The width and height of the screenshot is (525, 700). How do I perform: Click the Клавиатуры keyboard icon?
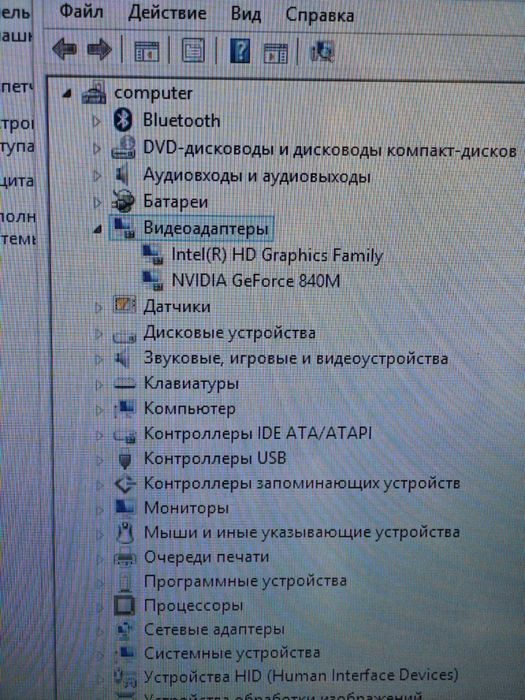[x=125, y=383]
